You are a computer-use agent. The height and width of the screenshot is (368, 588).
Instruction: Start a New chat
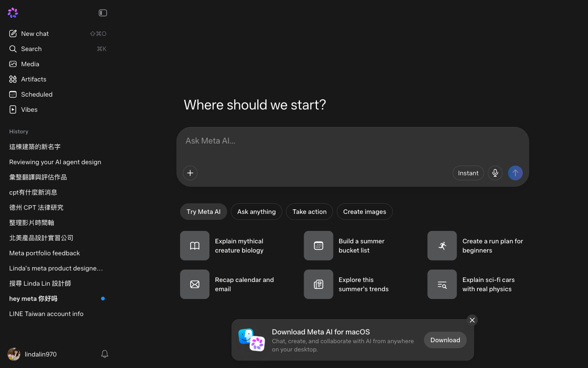click(x=57, y=34)
